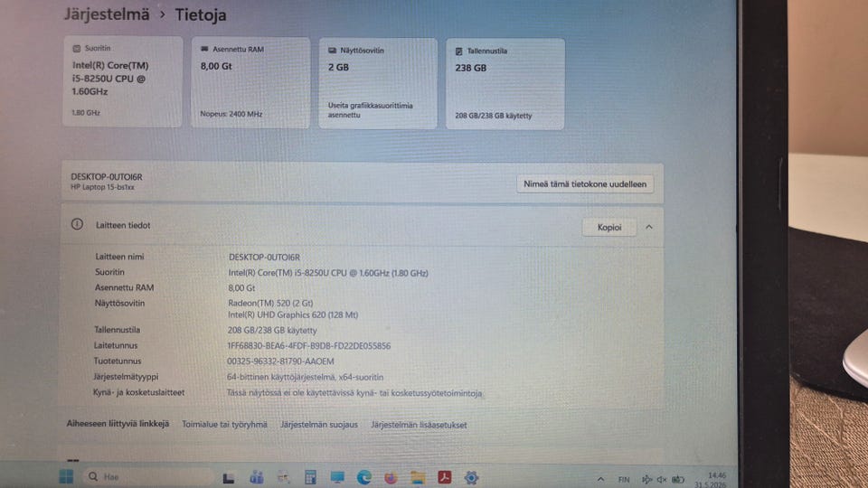Image resolution: width=868 pixels, height=488 pixels.
Task: Click the RAM icon on Asennettu RAM card
Action: coord(204,49)
